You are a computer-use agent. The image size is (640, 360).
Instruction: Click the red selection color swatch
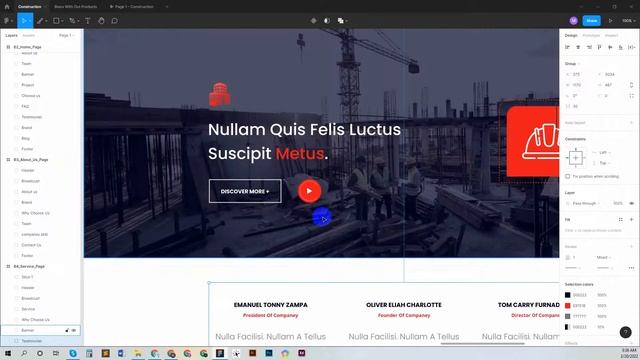(567, 305)
